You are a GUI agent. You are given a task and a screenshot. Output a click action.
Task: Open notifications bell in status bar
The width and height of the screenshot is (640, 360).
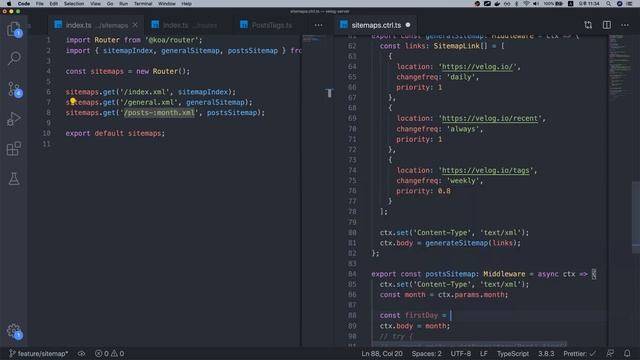point(627,353)
